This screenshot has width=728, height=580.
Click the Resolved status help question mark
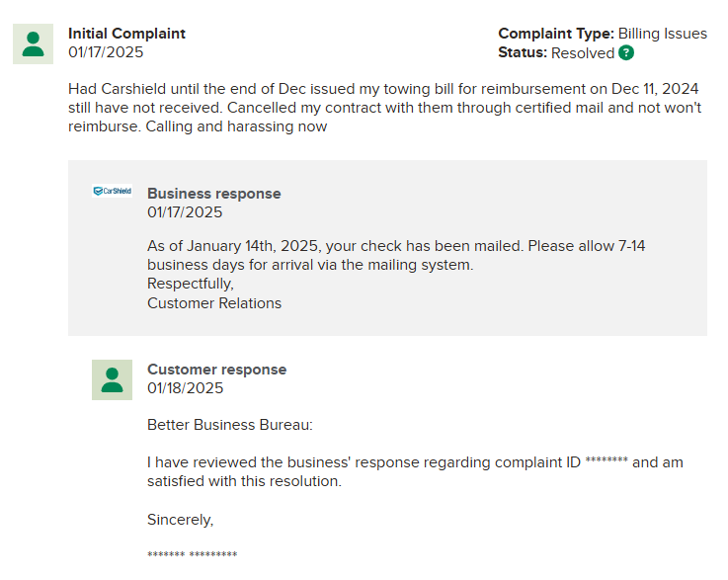pos(626,53)
